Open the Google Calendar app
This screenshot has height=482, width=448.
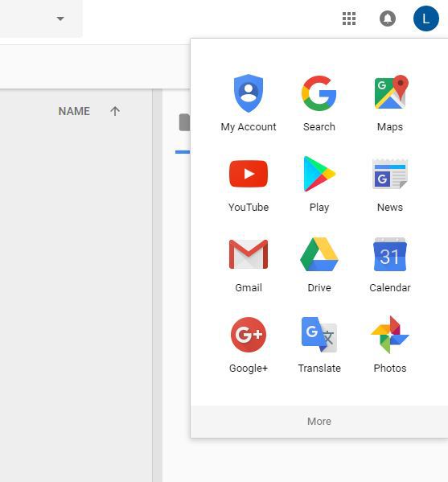[x=390, y=265]
